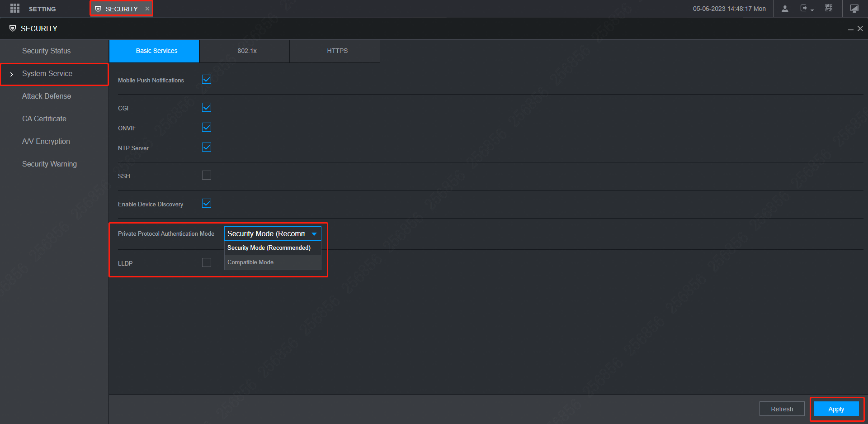Check the LLDP checkbox
The width and height of the screenshot is (868, 424).
207,262
